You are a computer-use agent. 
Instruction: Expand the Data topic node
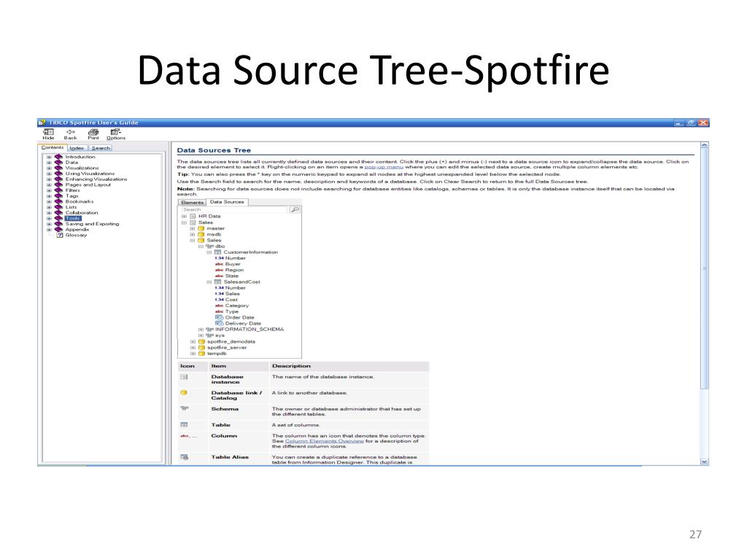[49, 163]
